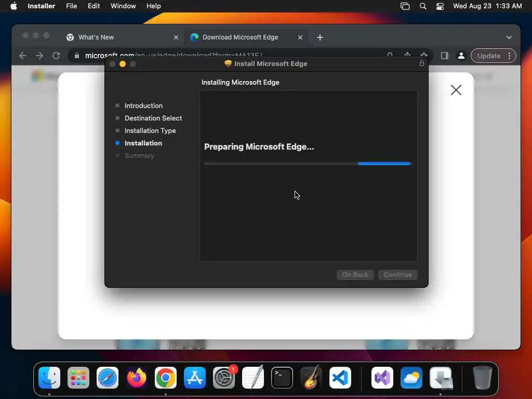
Task: Go forward in Chrome browser
Action: (x=39, y=56)
